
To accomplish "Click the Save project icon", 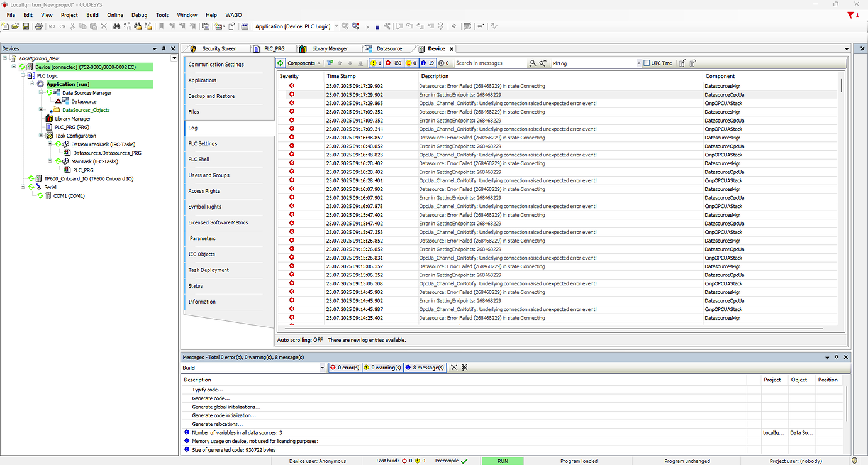I will (26, 26).
